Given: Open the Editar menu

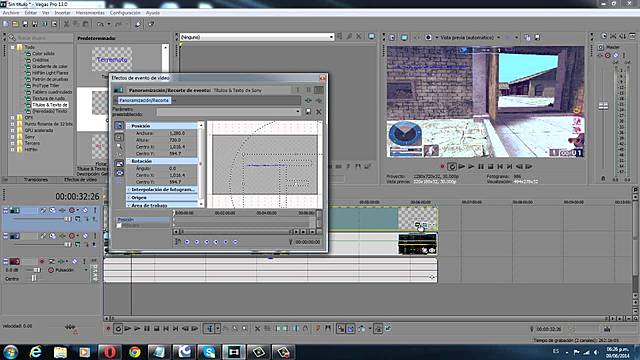Looking at the screenshot, I should point(31,13).
